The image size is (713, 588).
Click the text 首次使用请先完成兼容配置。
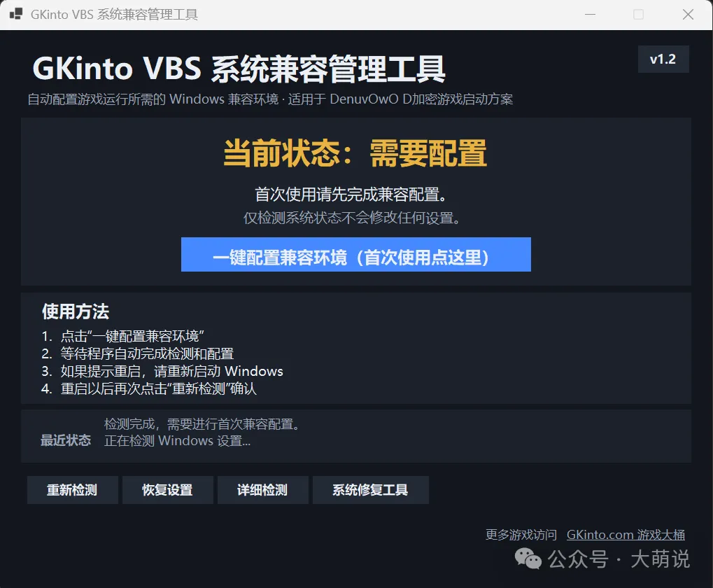[x=351, y=194]
